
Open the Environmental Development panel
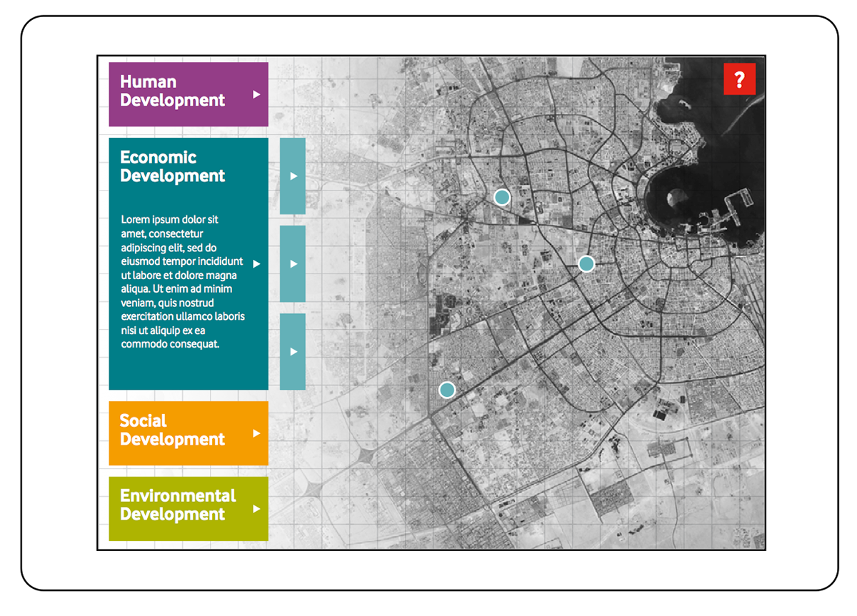[x=189, y=509]
